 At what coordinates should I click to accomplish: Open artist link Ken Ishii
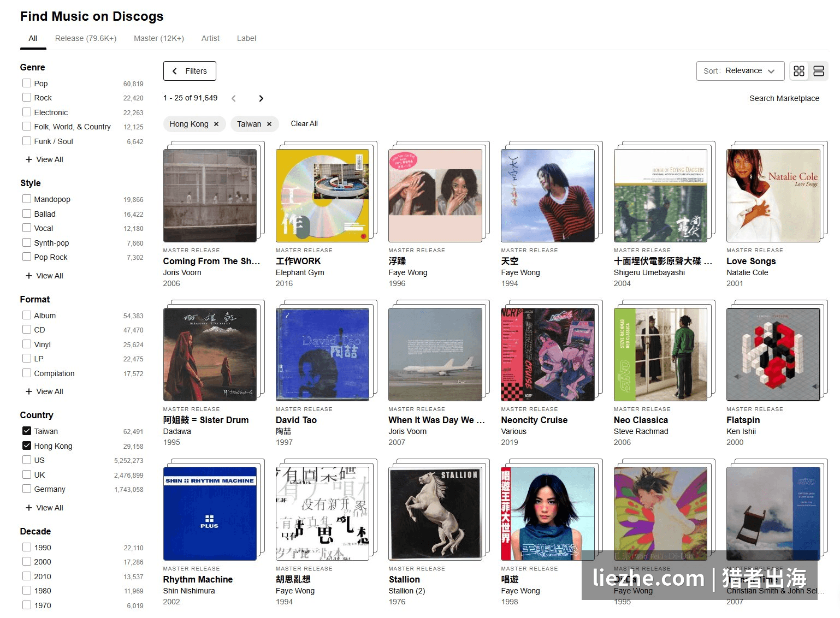click(x=741, y=431)
